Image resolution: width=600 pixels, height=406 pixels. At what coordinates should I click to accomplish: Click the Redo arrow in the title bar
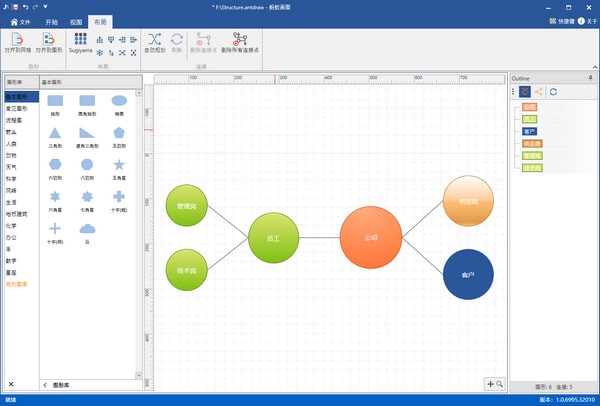pos(35,7)
